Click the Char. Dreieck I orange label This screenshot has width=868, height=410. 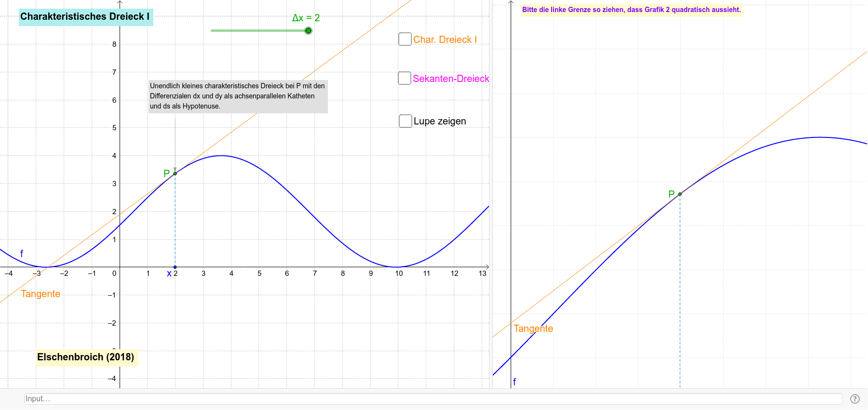click(x=445, y=40)
